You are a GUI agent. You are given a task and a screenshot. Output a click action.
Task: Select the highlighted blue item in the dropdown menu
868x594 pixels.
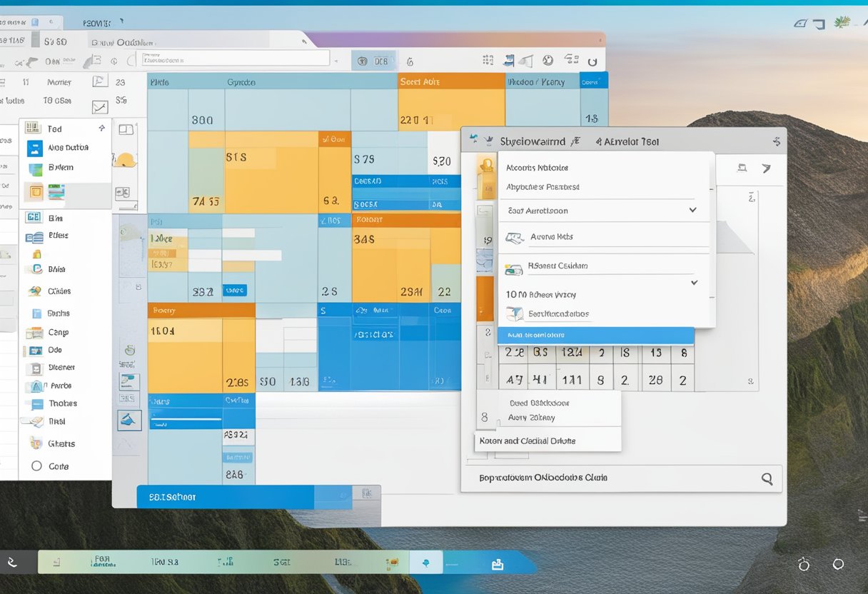(595, 336)
